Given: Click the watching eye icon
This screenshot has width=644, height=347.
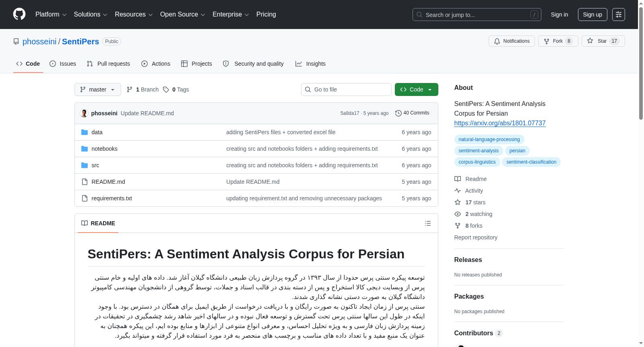Looking at the screenshot, I should [x=458, y=214].
